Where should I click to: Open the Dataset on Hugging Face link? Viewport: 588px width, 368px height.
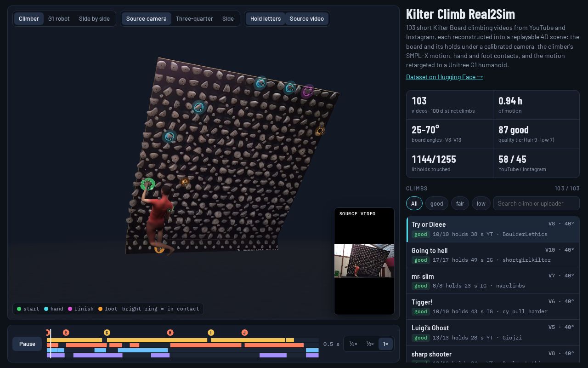[x=445, y=77]
